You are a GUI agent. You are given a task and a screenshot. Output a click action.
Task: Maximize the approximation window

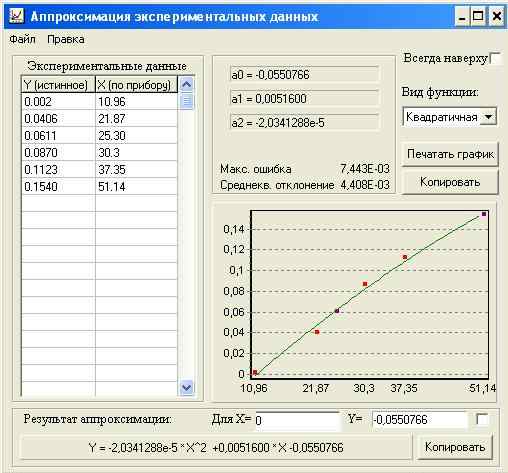[478, 16]
